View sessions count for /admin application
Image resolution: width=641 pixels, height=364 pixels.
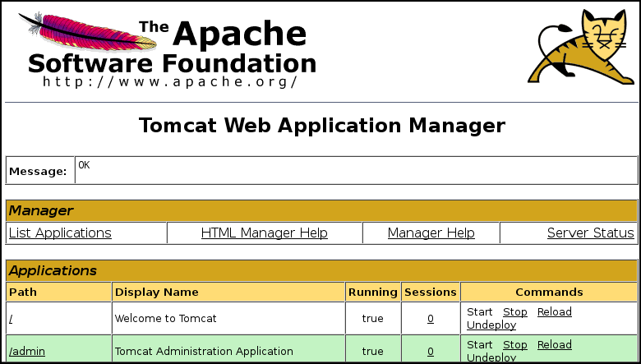tap(431, 352)
